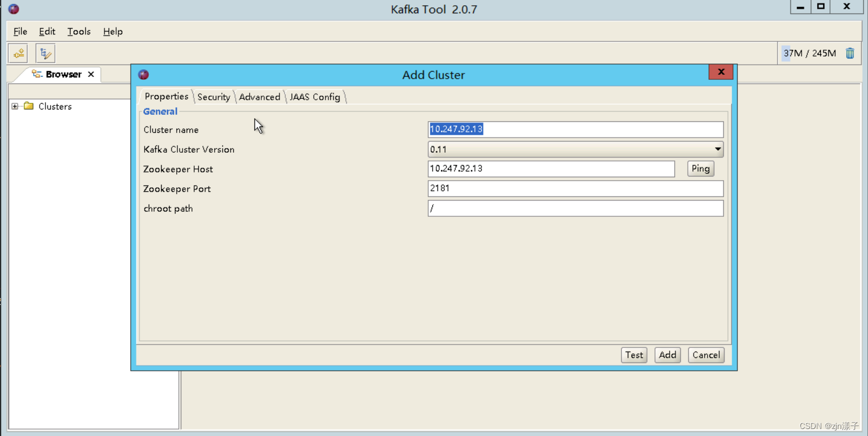The height and width of the screenshot is (436, 868).
Task: Click the Add Cluster dialog logo icon
Action: click(x=143, y=75)
